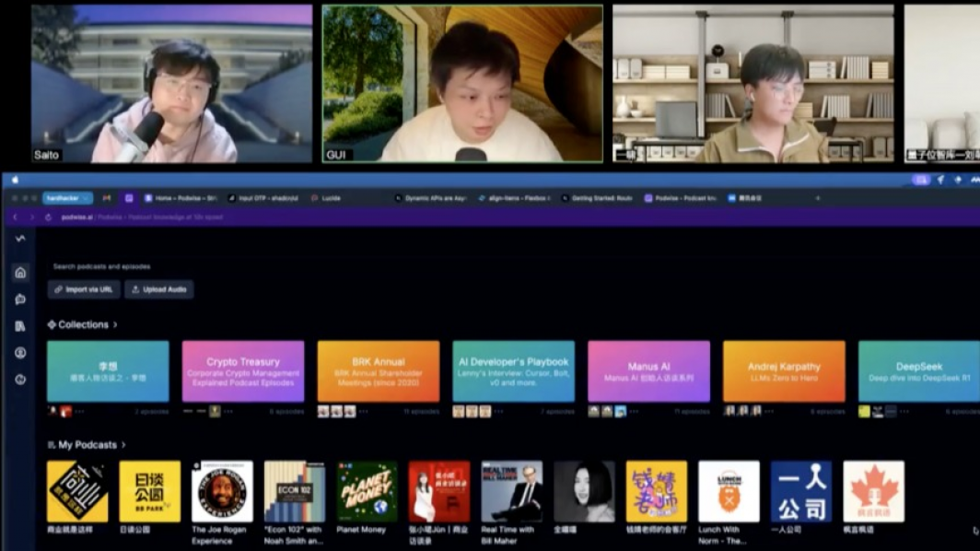
Task: Click the Home icon in sidebar
Action: [20, 273]
